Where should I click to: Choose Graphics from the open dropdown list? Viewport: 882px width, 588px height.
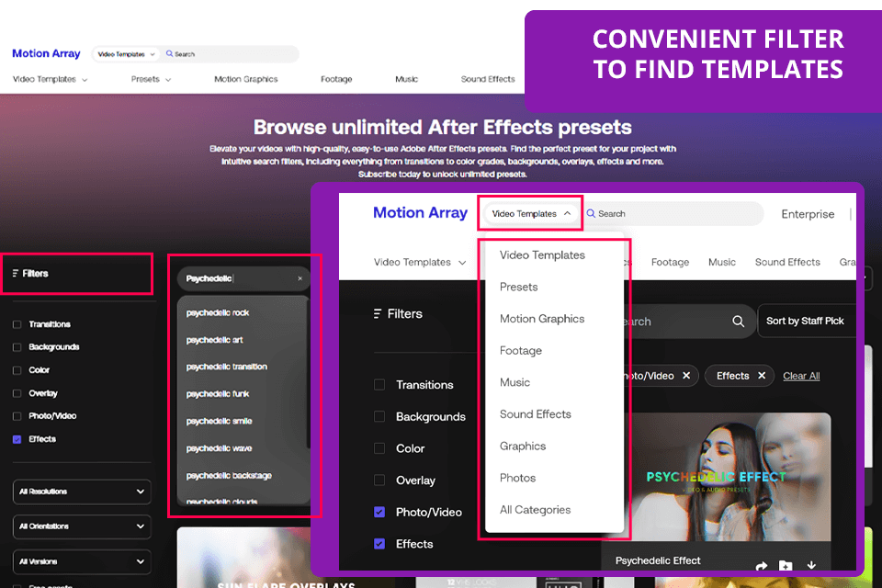pyautogui.click(x=523, y=447)
